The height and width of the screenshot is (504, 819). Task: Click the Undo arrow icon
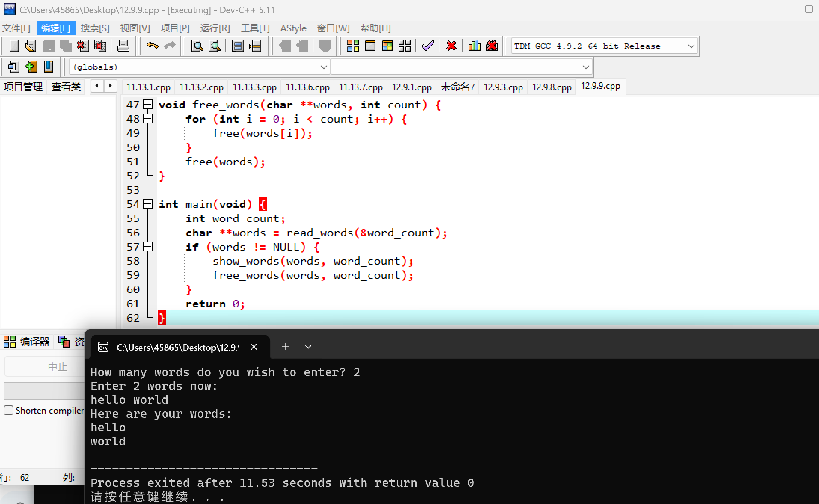click(x=152, y=46)
